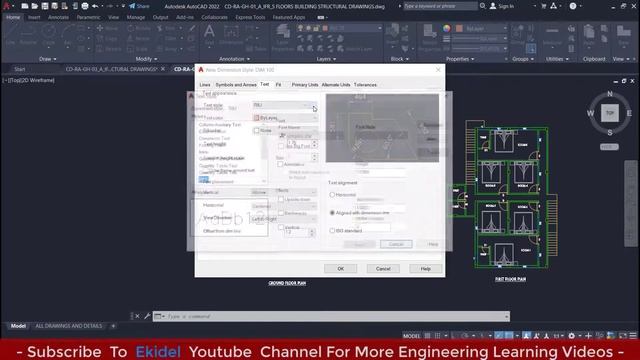Toggle the Annotative checkbox
640x360 pixels.
[x=280, y=164]
